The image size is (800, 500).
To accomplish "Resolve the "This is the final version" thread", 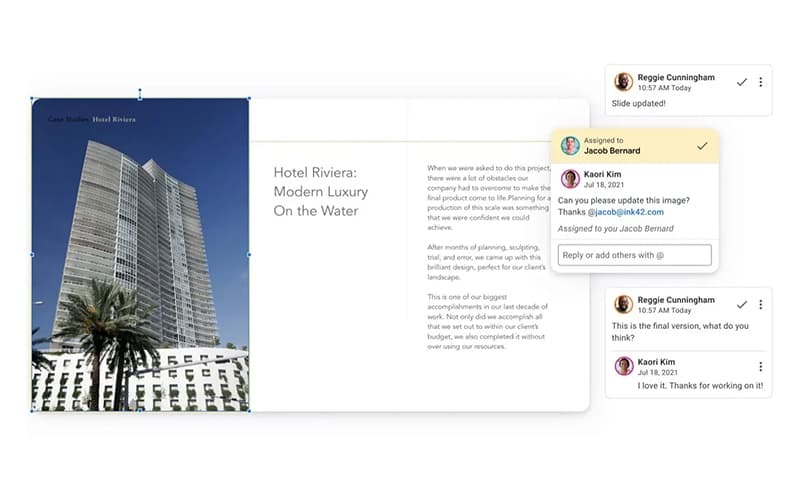I will [741, 304].
